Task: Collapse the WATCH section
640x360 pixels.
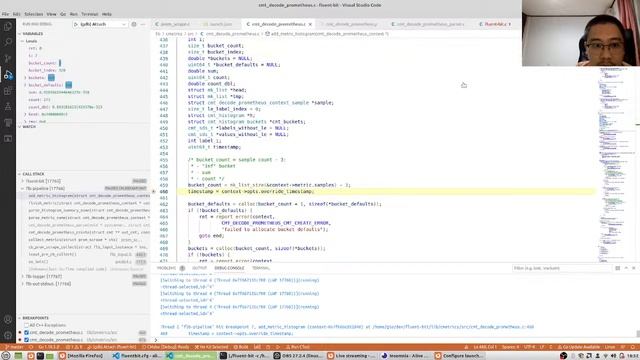Action: [84, 127]
